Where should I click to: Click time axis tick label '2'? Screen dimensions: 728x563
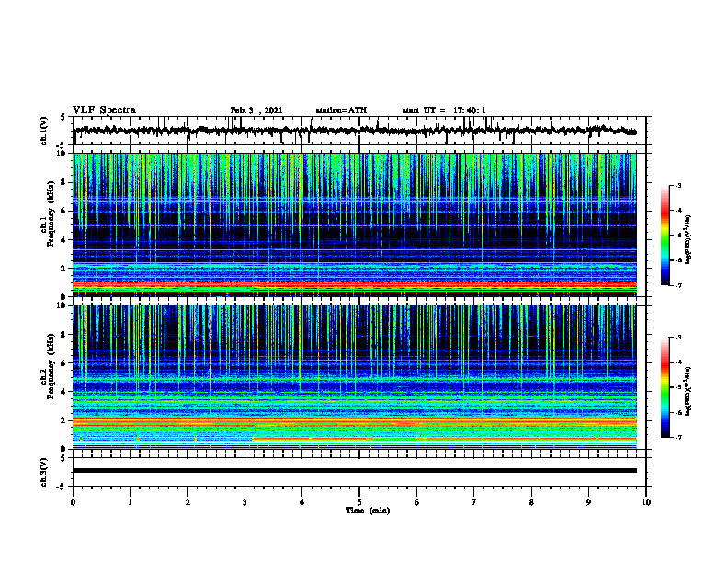tap(188, 502)
